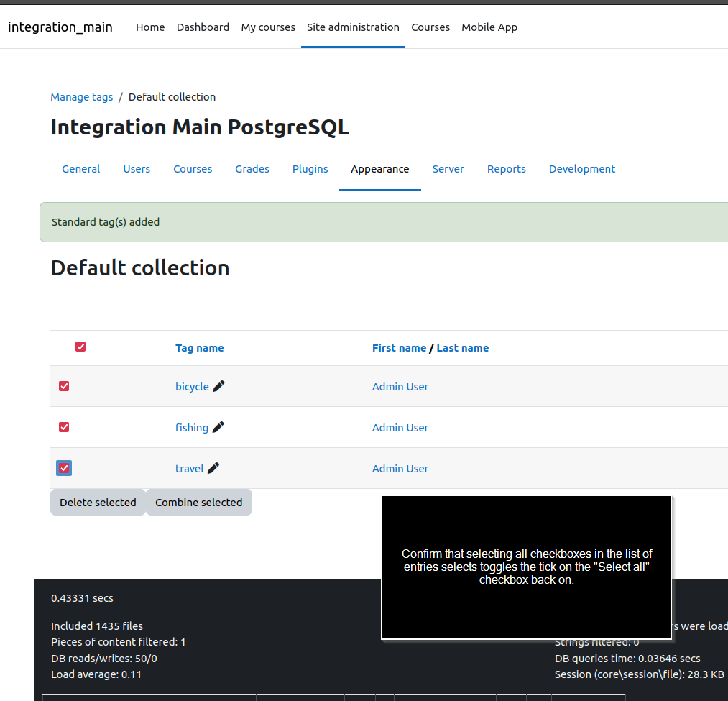Viewport: 728px width, 701px height.
Task: Sort by Last name column header
Action: pyautogui.click(x=462, y=348)
